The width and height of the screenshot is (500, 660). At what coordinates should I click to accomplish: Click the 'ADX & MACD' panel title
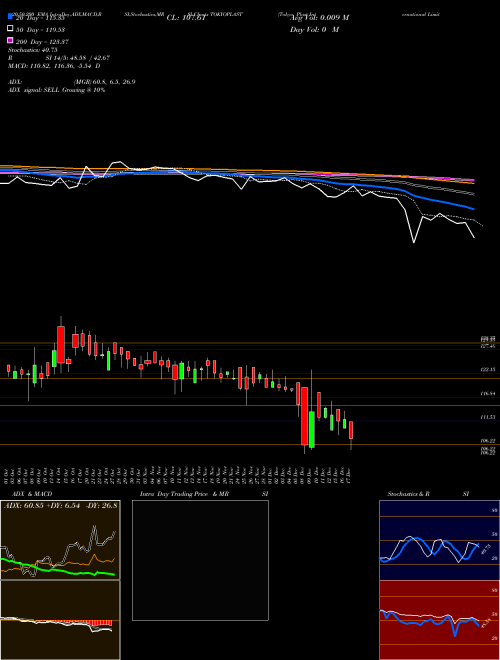point(32,494)
